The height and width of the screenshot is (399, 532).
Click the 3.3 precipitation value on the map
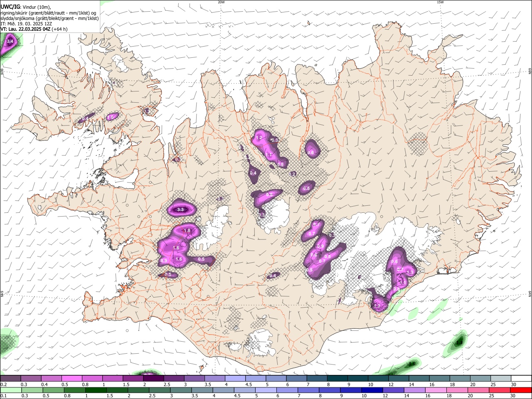pos(180,210)
